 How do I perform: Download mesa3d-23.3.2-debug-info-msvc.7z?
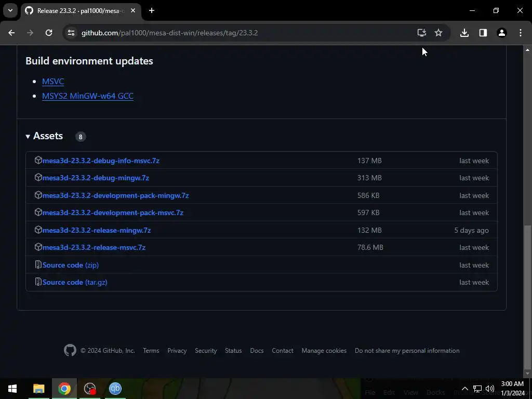[x=101, y=161]
